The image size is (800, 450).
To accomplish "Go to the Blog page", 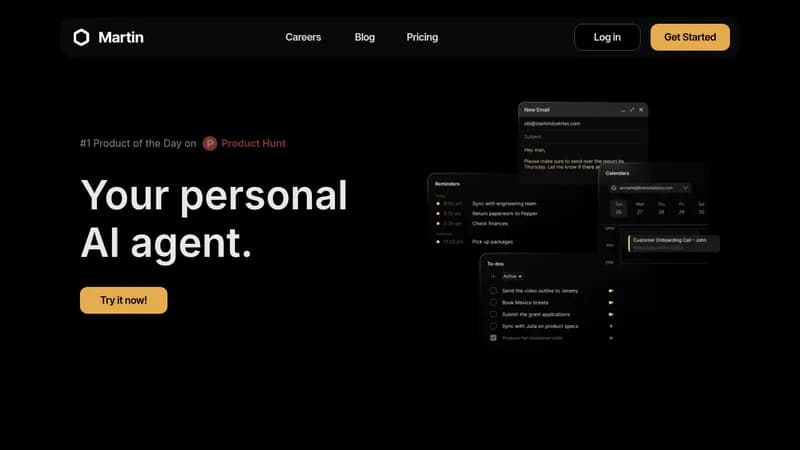I will click(x=365, y=37).
